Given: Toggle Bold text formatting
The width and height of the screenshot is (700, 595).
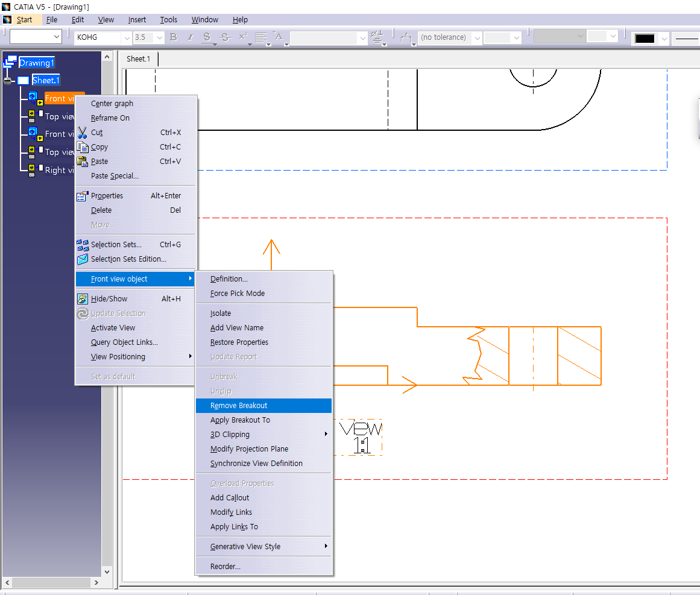Looking at the screenshot, I should (x=174, y=37).
